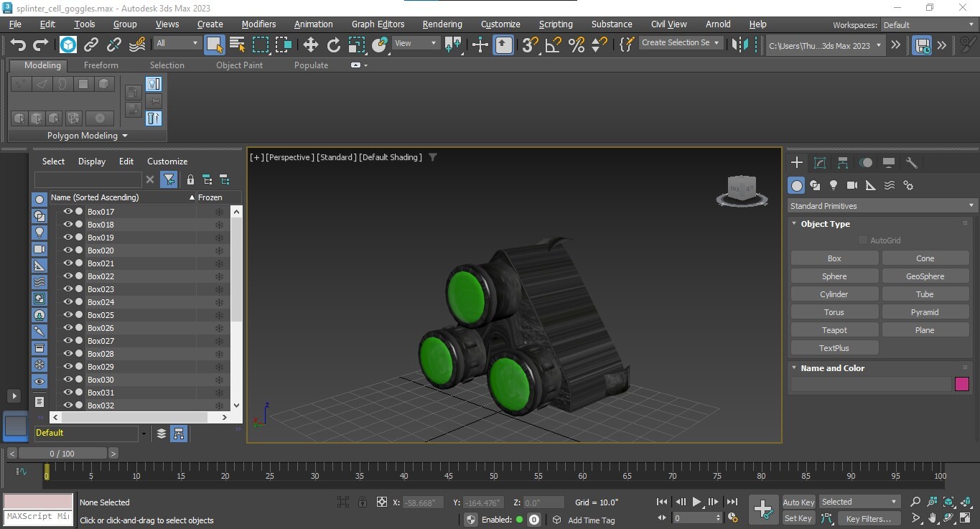Open the Rendering menu

[x=442, y=24]
